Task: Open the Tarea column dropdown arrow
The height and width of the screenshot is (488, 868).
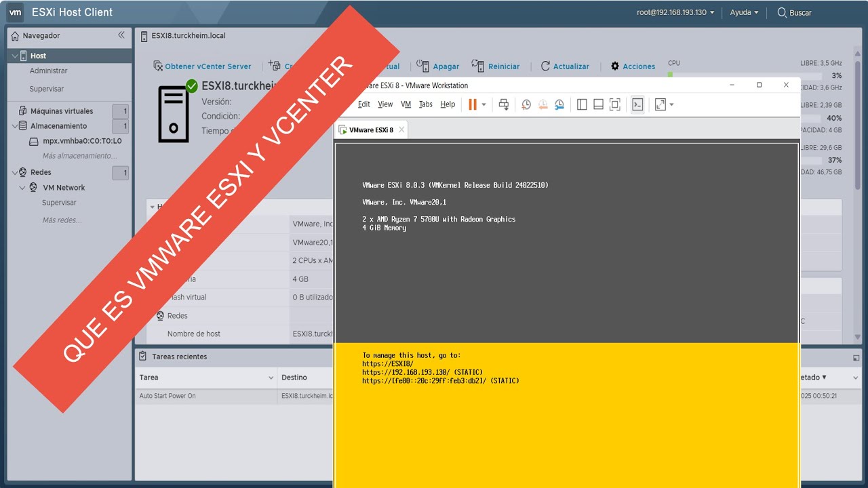Action: pyautogui.click(x=271, y=378)
